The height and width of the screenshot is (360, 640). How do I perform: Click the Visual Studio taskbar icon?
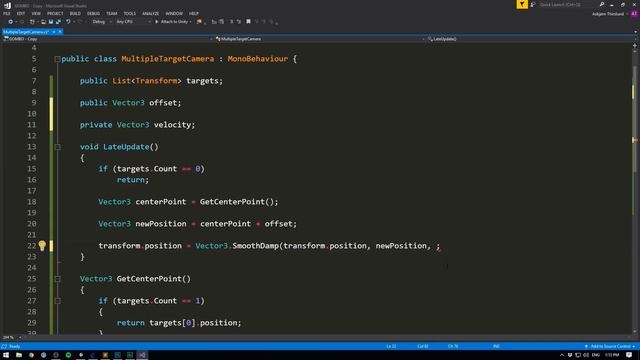tap(142, 355)
